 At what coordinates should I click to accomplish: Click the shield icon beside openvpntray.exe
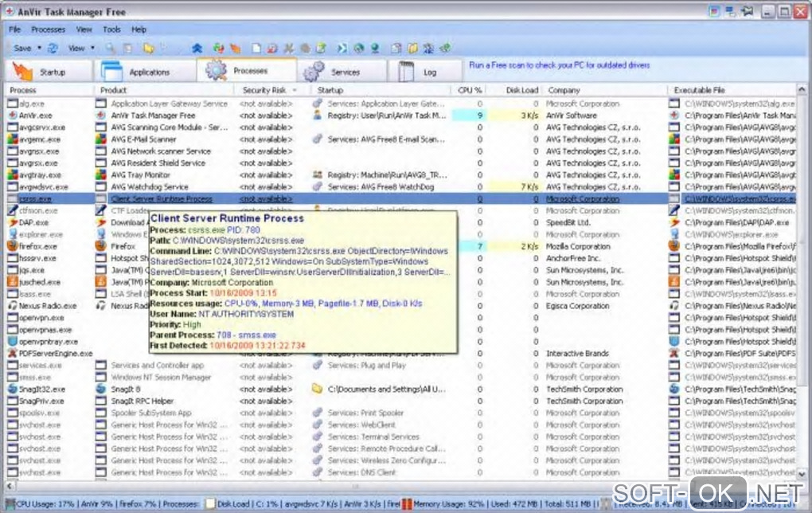tap(13, 342)
